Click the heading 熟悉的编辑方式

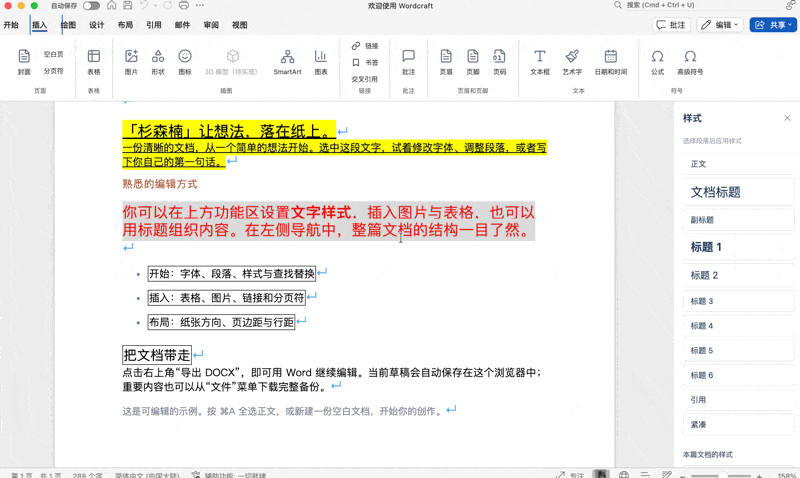[160, 184]
